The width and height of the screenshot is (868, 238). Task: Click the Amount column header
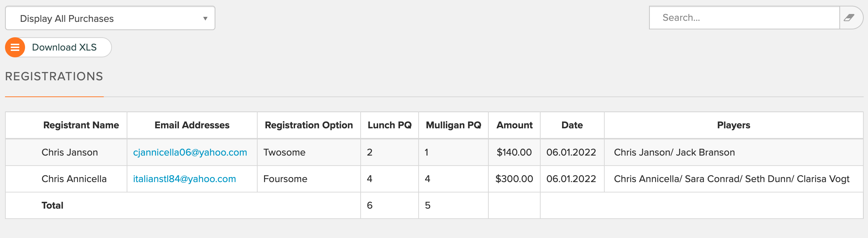coord(515,125)
